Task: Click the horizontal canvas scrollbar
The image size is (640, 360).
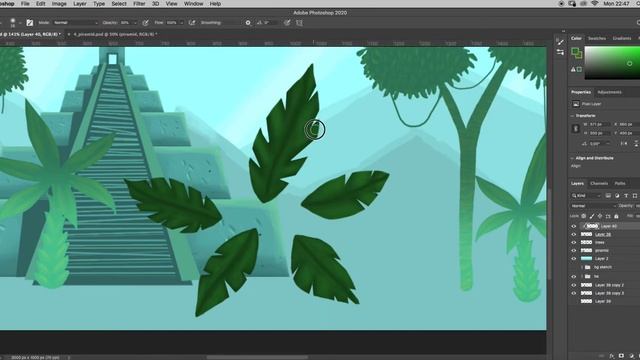Action: 257,357
